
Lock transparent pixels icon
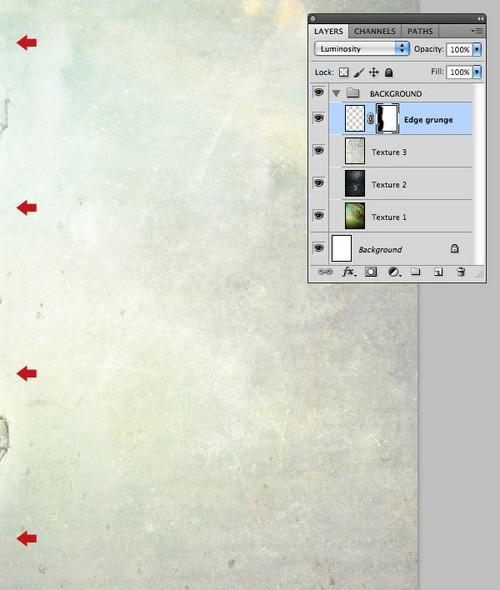point(343,72)
